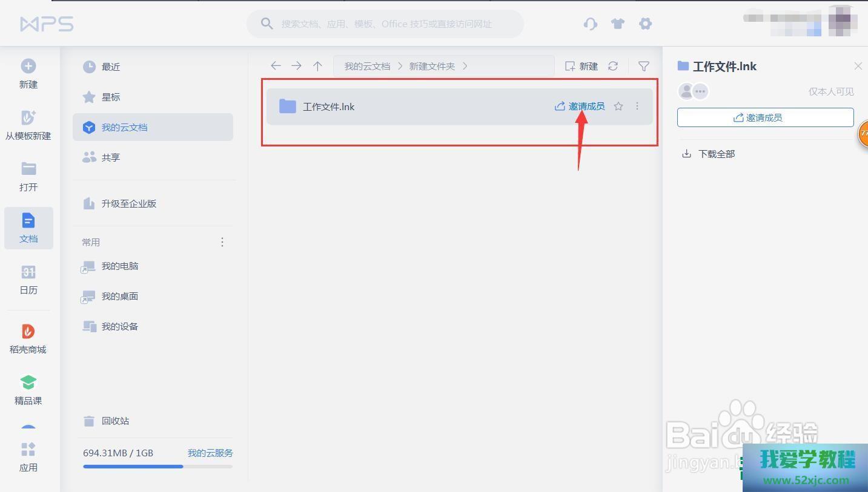The height and width of the screenshot is (492, 868).
Task: Click the cloud storage usage bar
Action: 157,466
